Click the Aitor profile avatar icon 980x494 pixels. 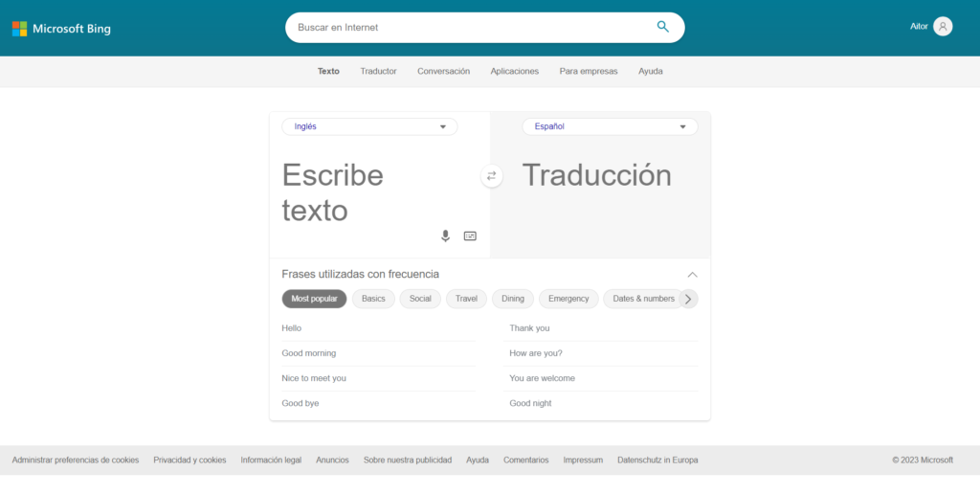click(943, 27)
